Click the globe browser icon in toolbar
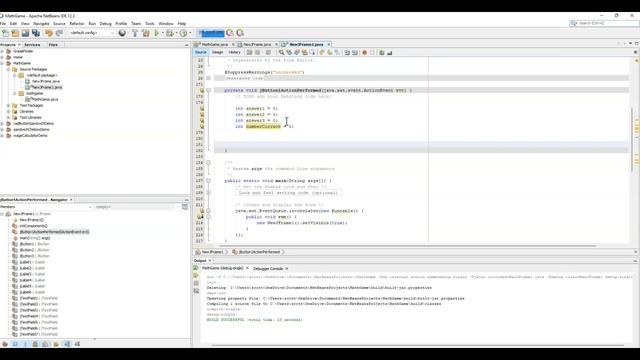 click(x=122, y=33)
